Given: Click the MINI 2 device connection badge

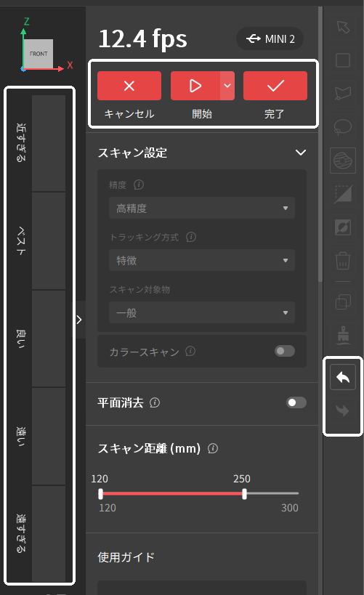Looking at the screenshot, I should point(270,39).
